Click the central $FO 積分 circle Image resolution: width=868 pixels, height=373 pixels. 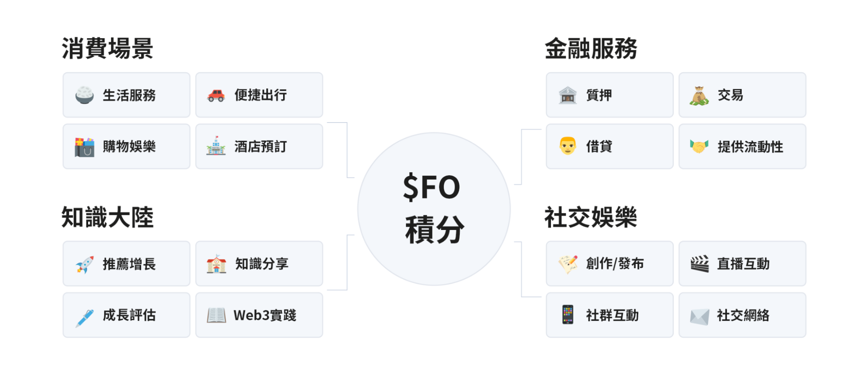tap(434, 209)
